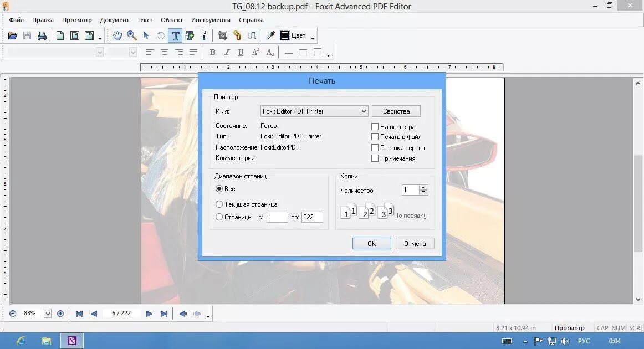Toggle italic formatting
Viewport: 644px width, 349px height.
227,52
